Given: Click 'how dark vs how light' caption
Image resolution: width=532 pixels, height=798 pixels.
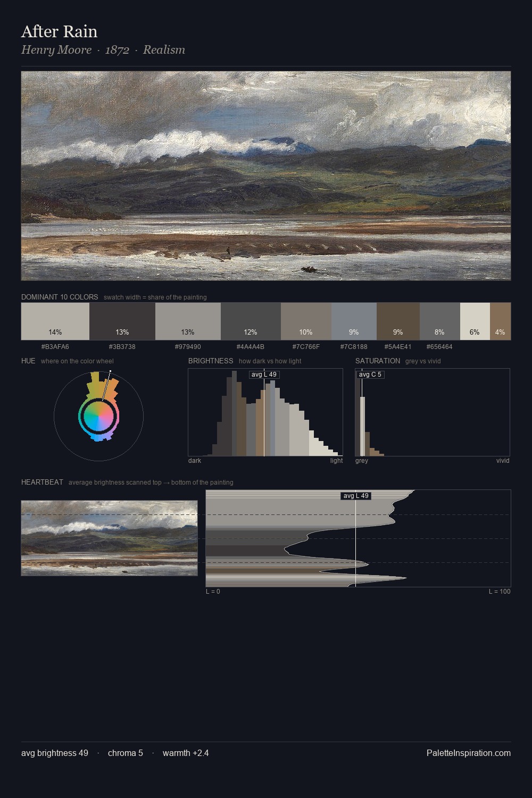Looking at the screenshot, I should 270,361.
